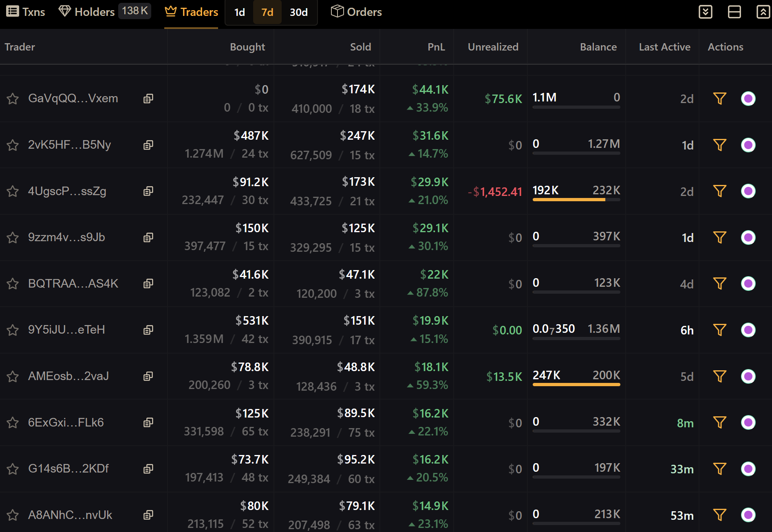Open the Orders tab

[356, 12]
